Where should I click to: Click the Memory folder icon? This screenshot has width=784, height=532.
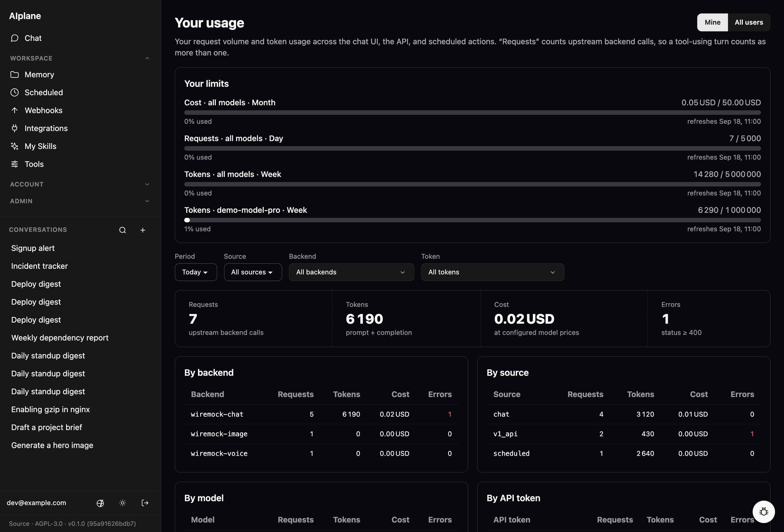15,74
